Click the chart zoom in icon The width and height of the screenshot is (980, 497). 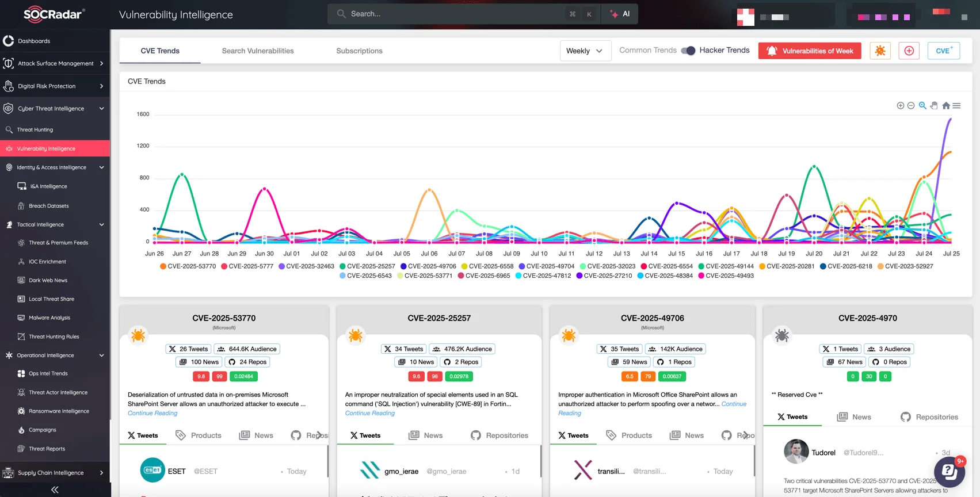click(900, 106)
